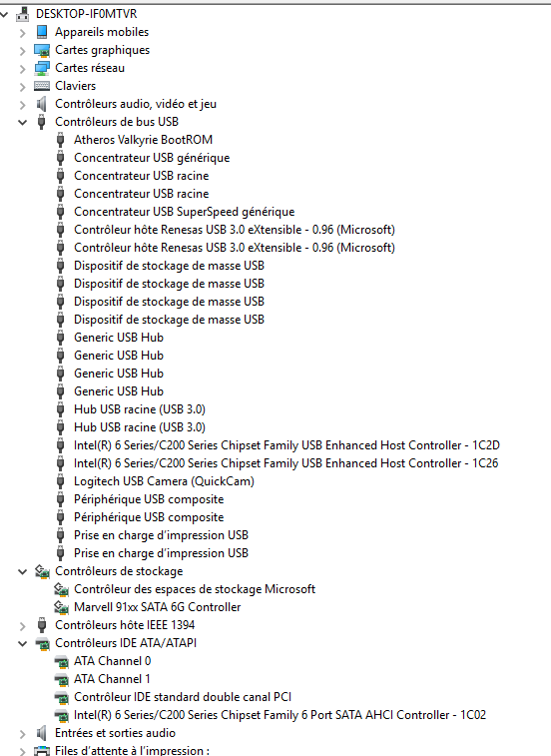
Task: Select Contrôleur des espaces de stockage Microsoft
Action: 195,589
